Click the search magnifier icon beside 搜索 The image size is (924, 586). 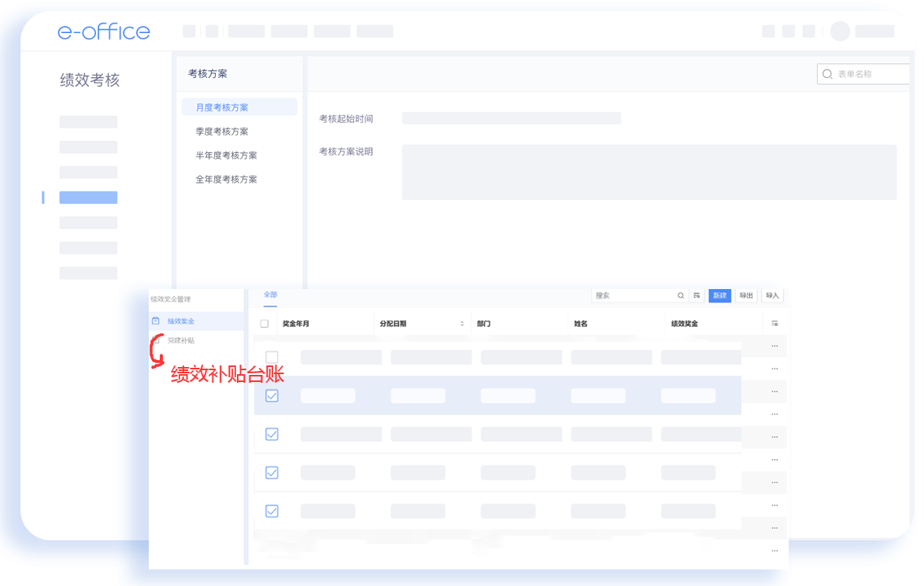tap(681, 296)
